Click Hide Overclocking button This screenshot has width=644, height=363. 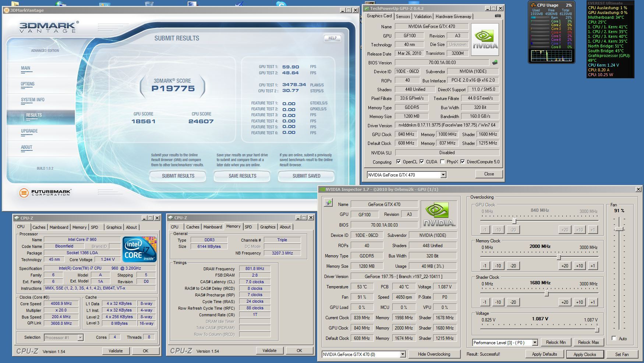434,354
